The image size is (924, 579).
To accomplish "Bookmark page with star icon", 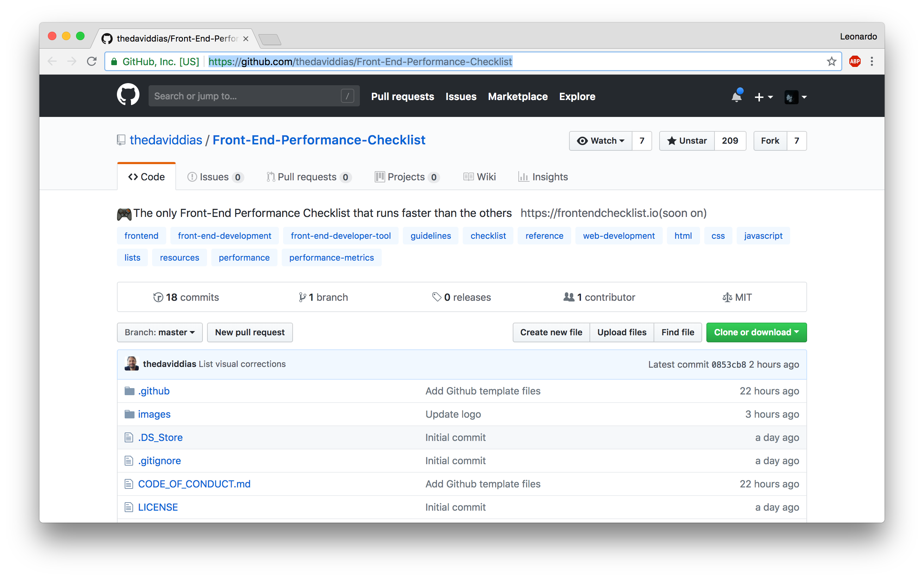I will pos(831,61).
